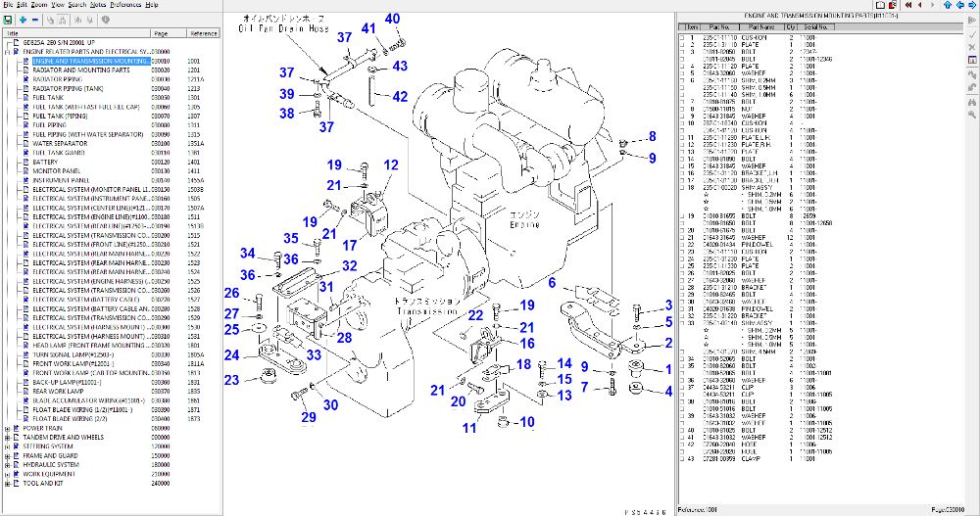Open the Edit menu
Viewport: 980px width, 516px height.
(x=22, y=4)
